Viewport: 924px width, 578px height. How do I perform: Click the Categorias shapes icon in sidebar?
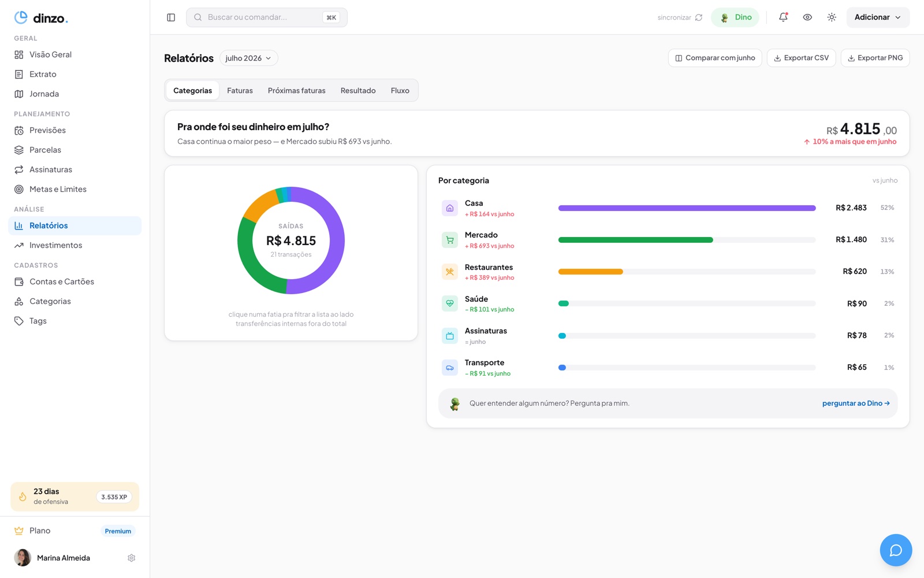click(19, 301)
